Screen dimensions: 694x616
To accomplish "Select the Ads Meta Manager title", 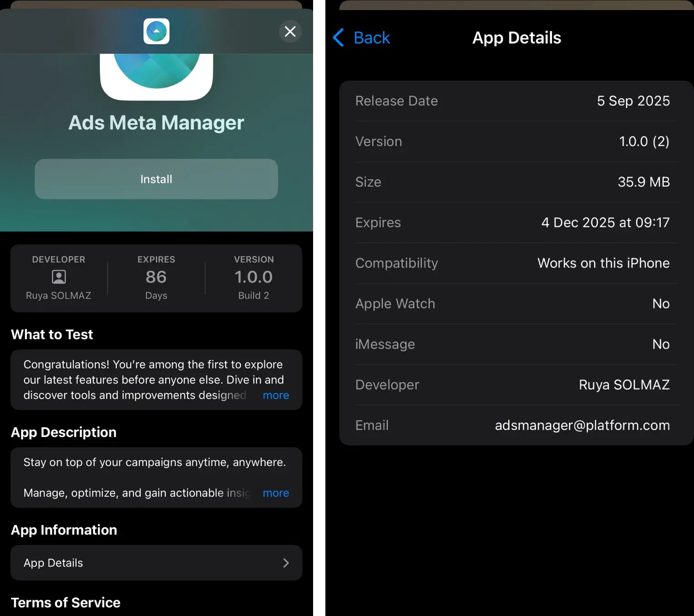I will click(x=156, y=123).
